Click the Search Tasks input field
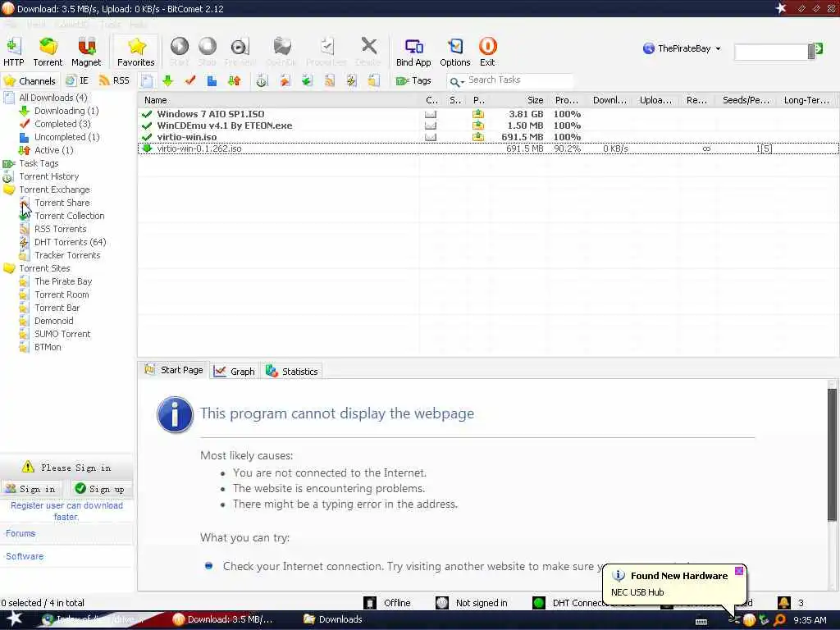The width and height of the screenshot is (840, 630). 518,80
